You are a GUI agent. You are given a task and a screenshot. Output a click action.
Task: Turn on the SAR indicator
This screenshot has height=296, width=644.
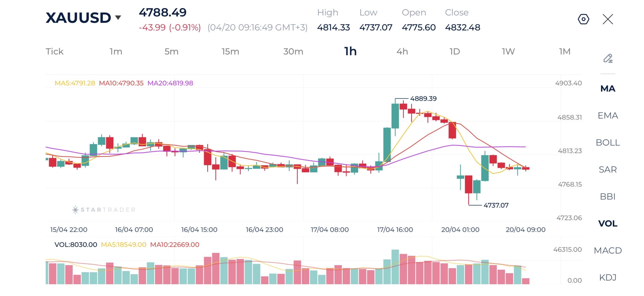(x=608, y=170)
